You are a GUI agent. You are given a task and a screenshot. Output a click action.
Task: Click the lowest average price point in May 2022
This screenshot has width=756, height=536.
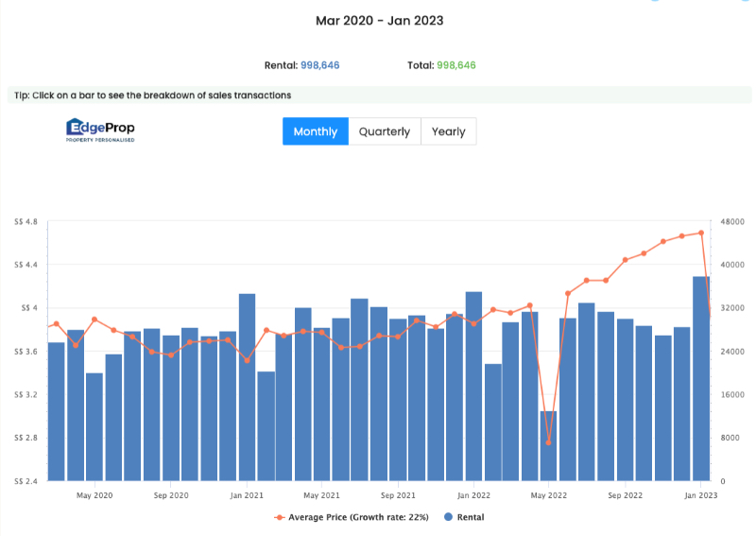(548, 442)
